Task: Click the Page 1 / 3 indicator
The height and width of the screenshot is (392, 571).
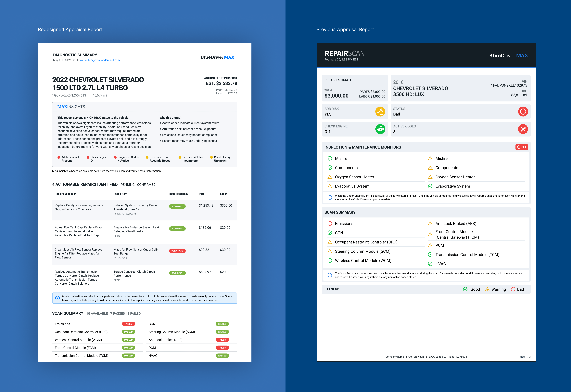Action: coord(524,357)
